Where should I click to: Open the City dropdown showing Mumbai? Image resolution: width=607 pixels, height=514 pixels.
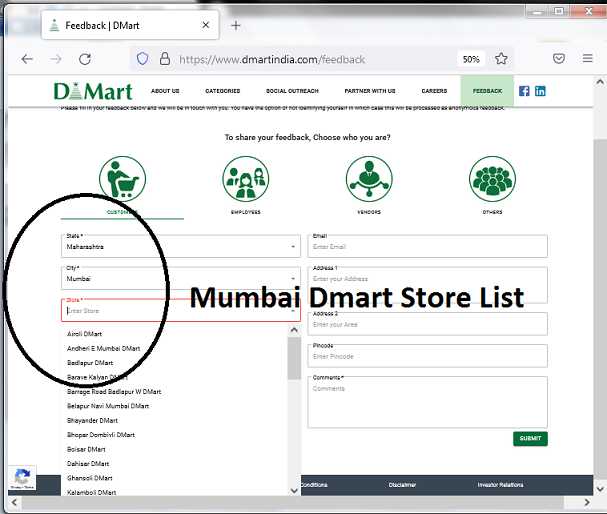point(181,278)
